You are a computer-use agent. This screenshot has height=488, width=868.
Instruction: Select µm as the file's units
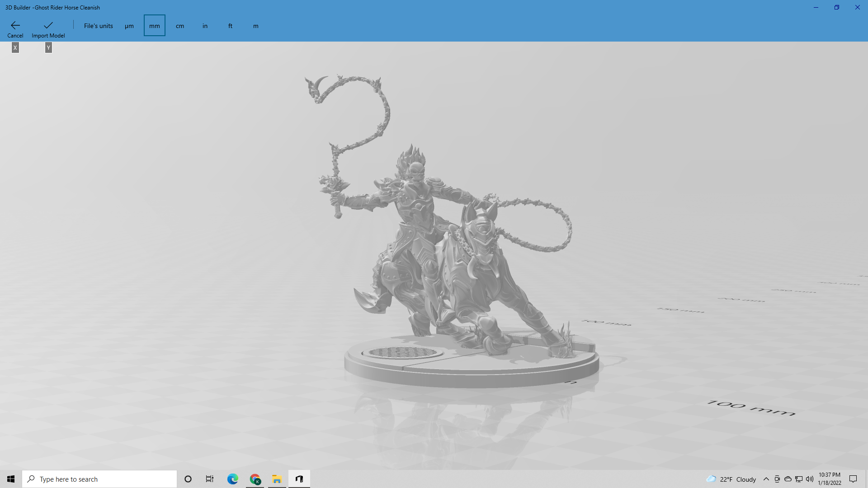click(129, 26)
